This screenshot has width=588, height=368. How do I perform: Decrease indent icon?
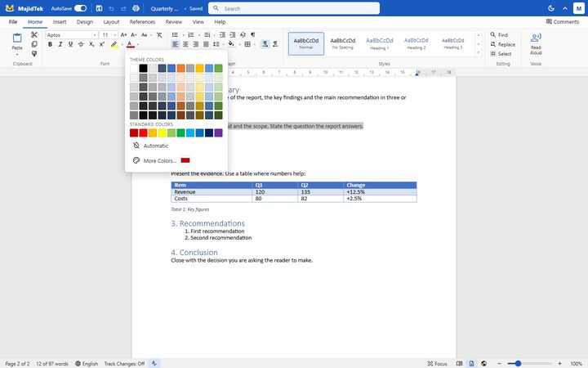(222, 35)
